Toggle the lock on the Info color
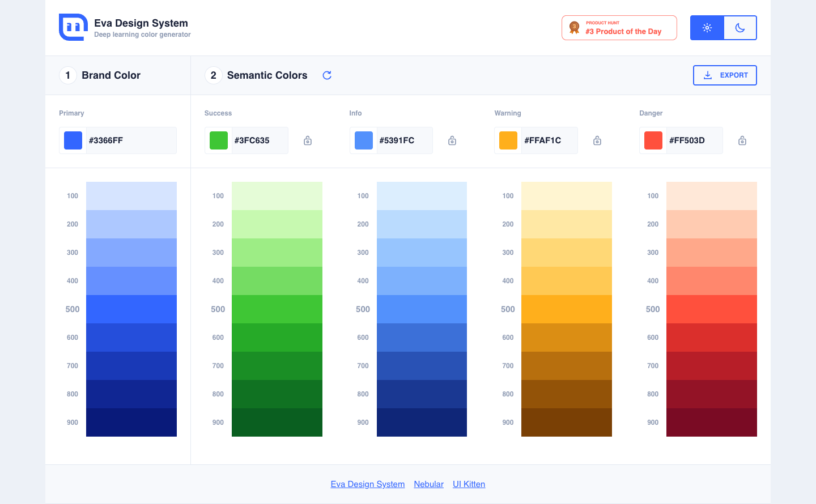This screenshot has width=816, height=504. 452,140
